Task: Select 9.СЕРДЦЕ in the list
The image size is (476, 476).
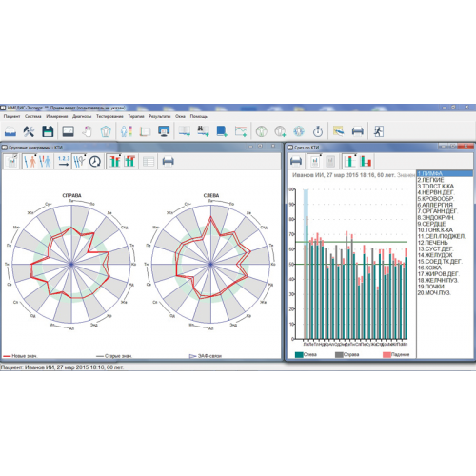Action: pyautogui.click(x=445, y=224)
